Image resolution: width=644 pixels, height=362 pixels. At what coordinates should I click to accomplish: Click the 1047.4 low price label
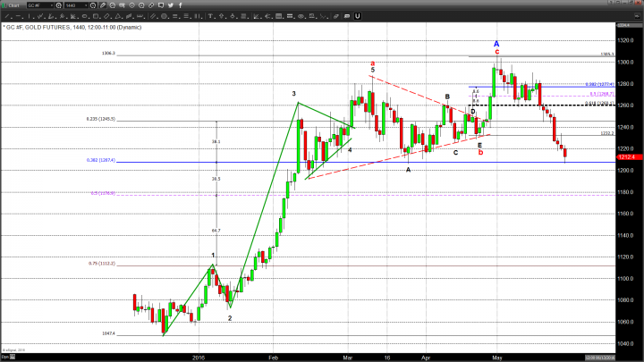pyautogui.click(x=109, y=333)
